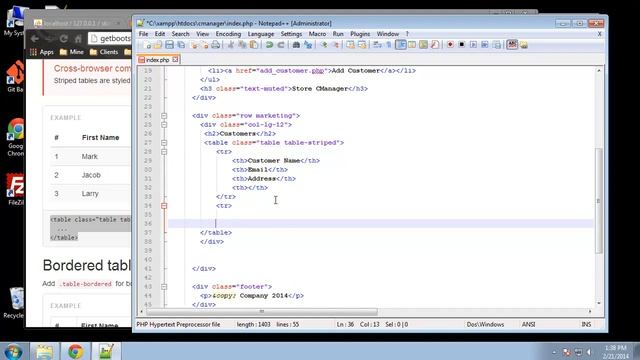Open Replace dialog from the toolbar
The width and height of the screenshot is (640, 360).
coord(308,45)
